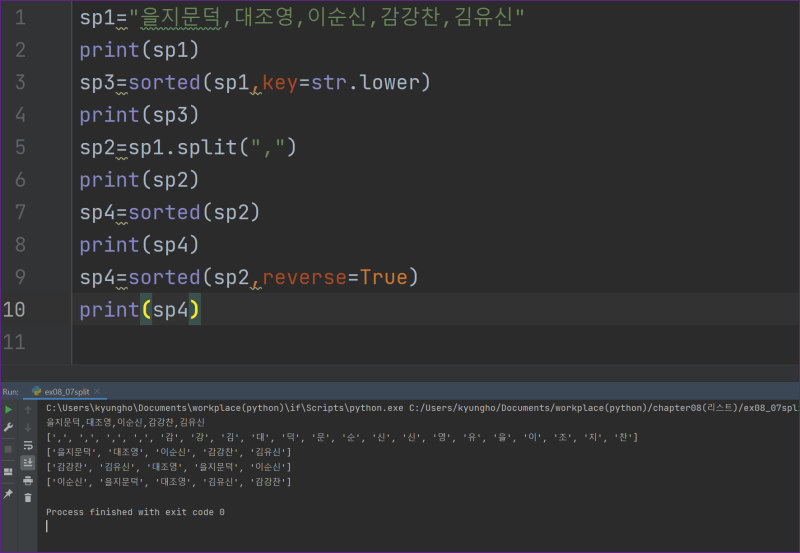Click "print(sp2)" on line 6
Screen dimensions: 800x553
tap(139, 180)
